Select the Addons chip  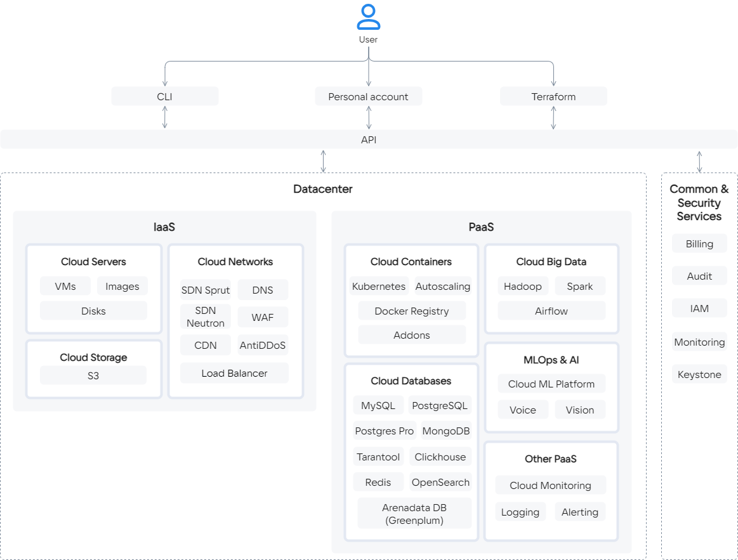(x=412, y=335)
